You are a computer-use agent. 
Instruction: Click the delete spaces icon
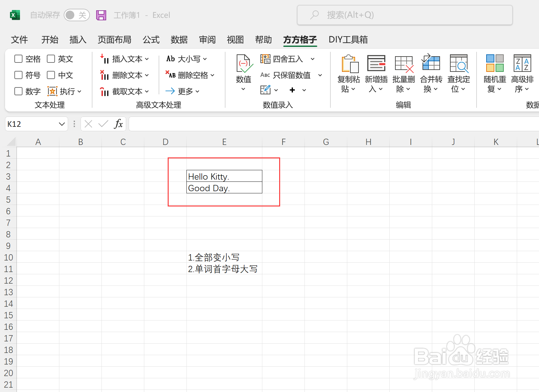pyautogui.click(x=171, y=75)
